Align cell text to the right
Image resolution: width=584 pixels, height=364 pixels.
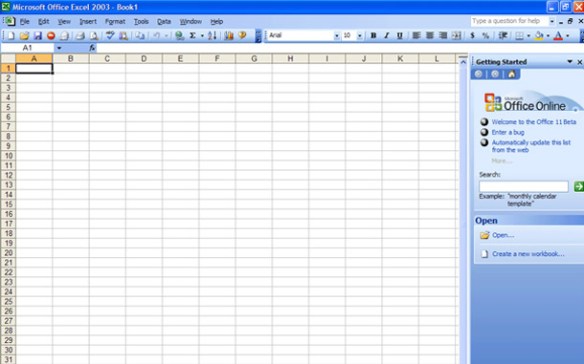(x=443, y=35)
